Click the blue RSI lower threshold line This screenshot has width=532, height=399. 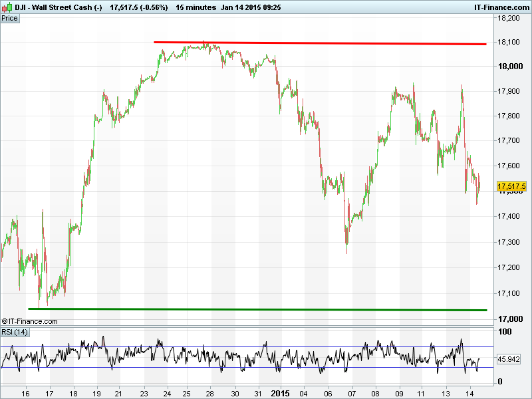(199, 368)
